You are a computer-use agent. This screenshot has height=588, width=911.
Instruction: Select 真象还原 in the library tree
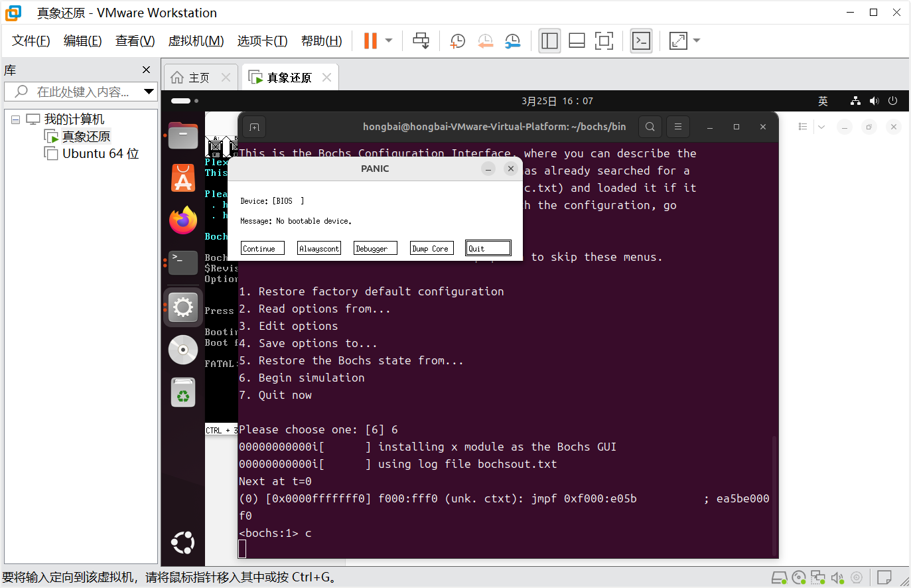86,136
